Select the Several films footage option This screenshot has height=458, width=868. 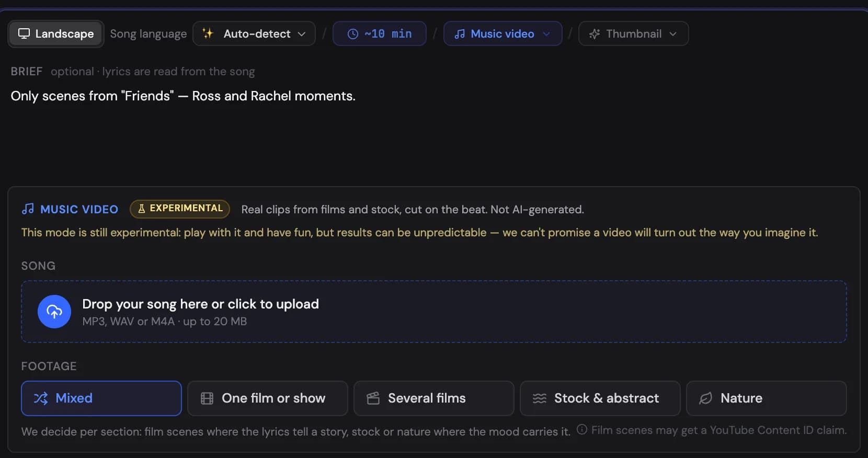pos(434,398)
